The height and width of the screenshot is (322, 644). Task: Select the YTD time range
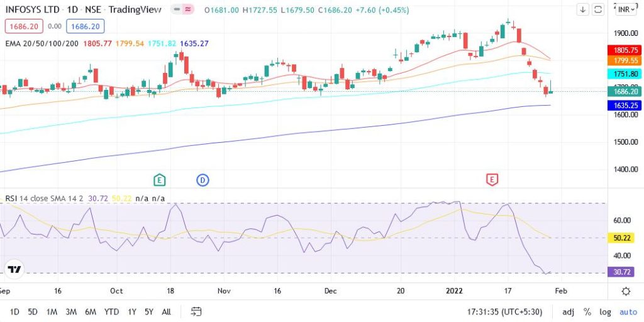click(x=111, y=311)
